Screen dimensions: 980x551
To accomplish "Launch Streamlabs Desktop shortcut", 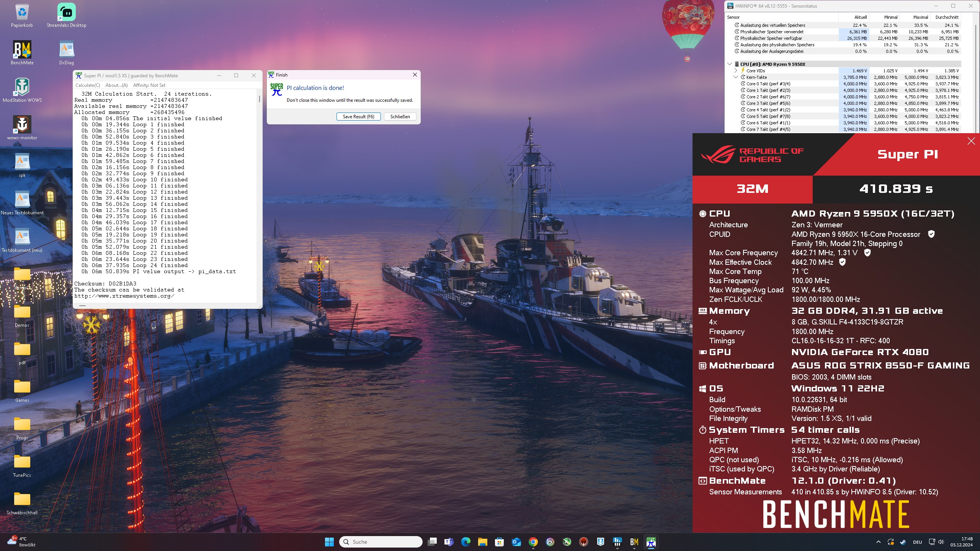I will pyautogui.click(x=66, y=15).
